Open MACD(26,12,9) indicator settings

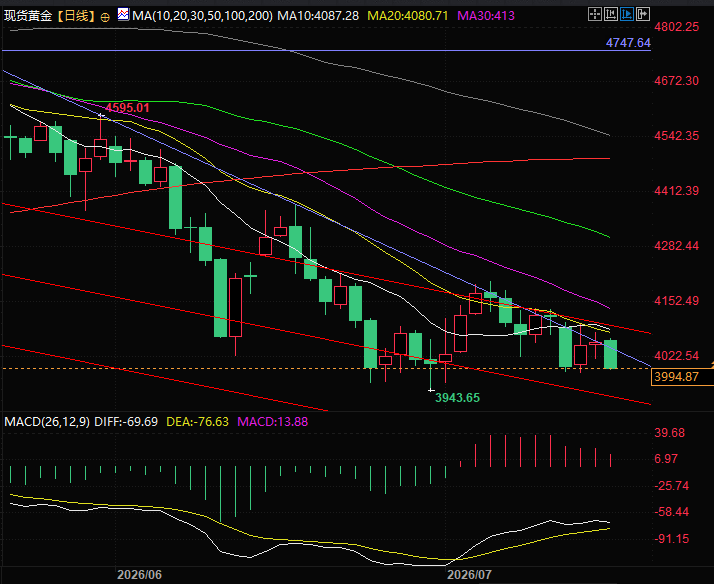47,421
